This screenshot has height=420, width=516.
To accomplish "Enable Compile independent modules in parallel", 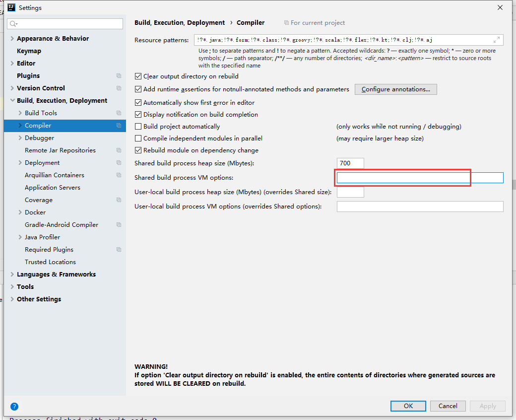I will pyautogui.click(x=138, y=139).
